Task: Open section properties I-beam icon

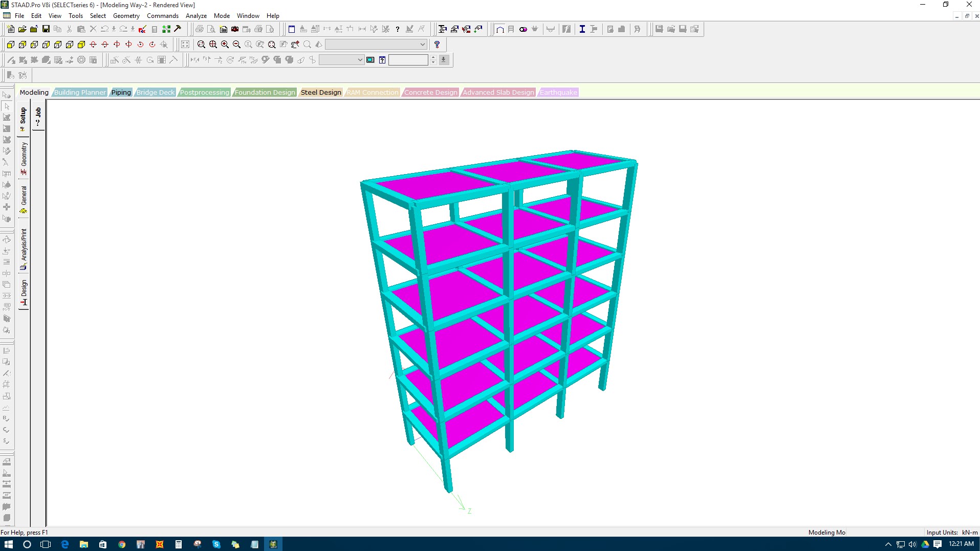Action: [582, 29]
